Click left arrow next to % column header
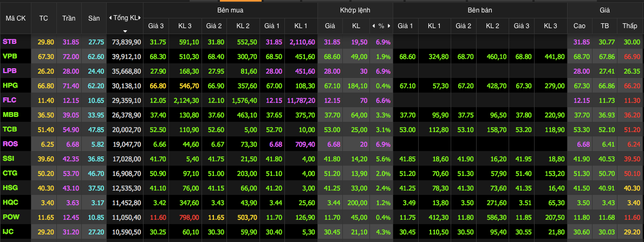Screen dimensions: 644x242 (x=373, y=25)
